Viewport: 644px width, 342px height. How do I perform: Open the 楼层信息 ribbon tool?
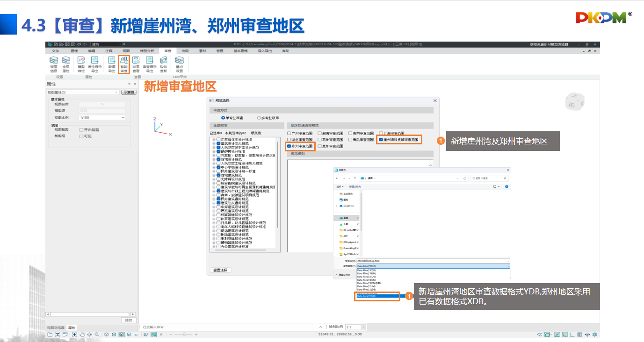(54, 64)
